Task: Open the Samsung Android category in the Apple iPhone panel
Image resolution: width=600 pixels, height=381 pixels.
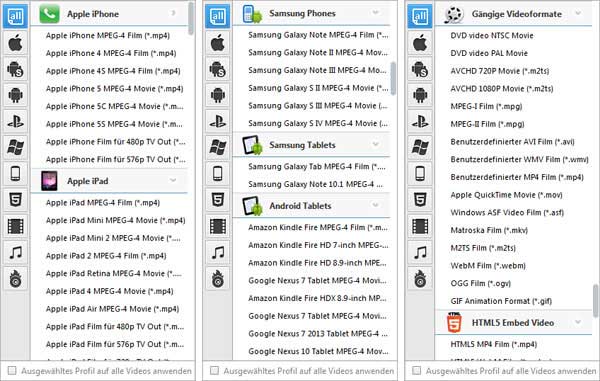Action: [x=15, y=69]
